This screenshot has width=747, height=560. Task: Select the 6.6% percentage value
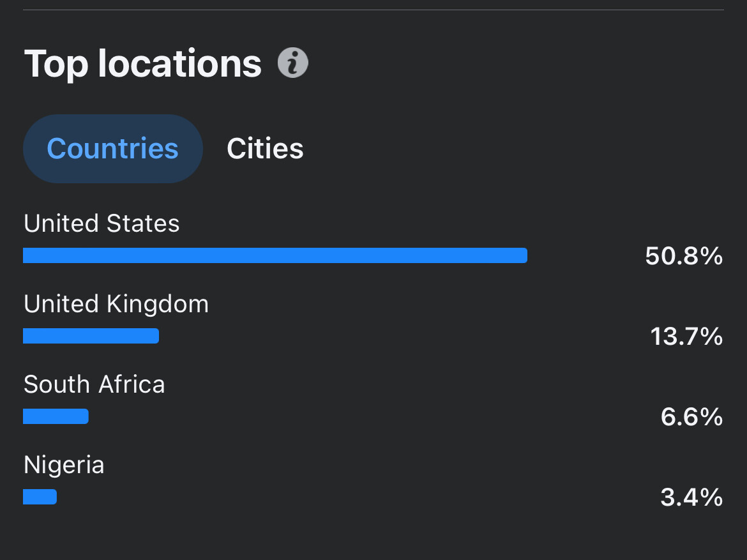(691, 417)
